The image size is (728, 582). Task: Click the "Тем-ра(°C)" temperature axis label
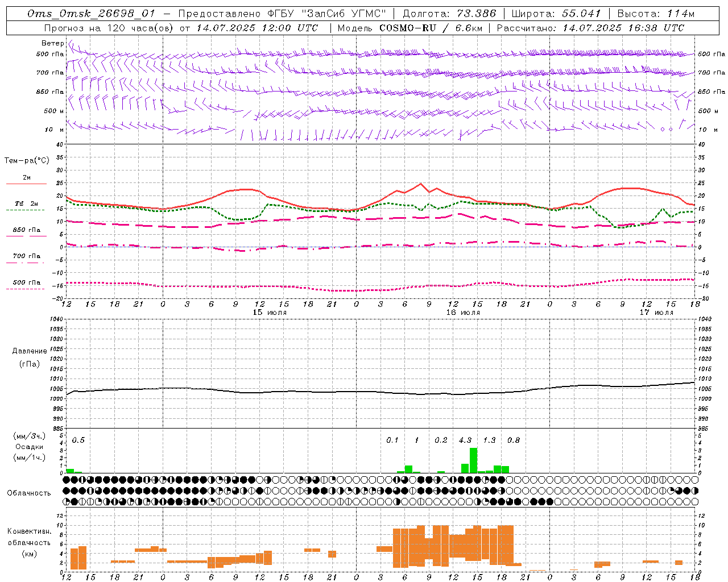point(27,161)
